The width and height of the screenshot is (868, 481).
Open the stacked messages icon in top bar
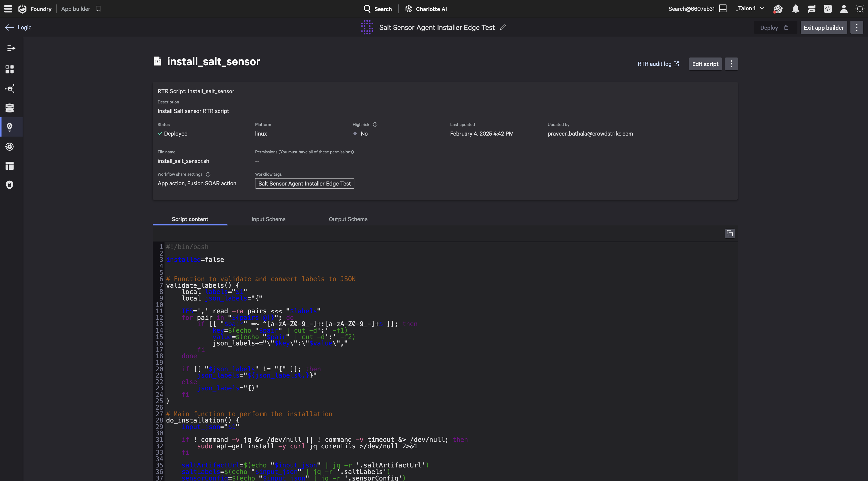[812, 9]
